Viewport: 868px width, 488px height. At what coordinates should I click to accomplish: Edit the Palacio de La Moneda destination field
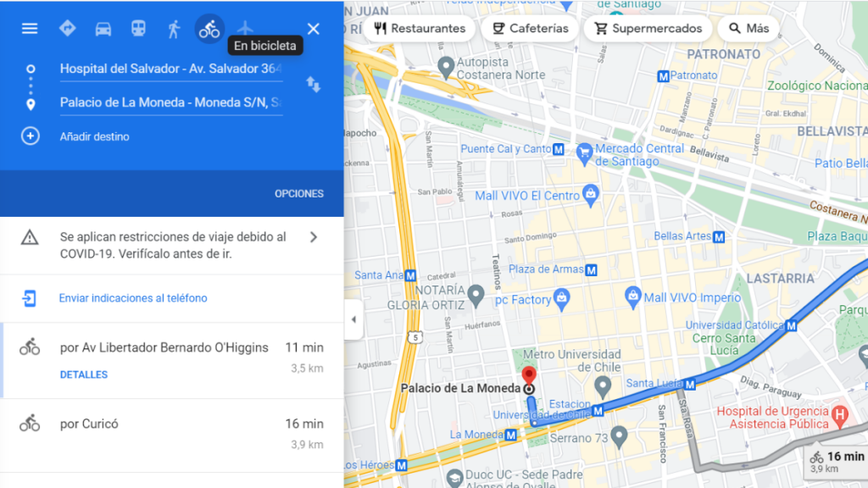point(171,103)
